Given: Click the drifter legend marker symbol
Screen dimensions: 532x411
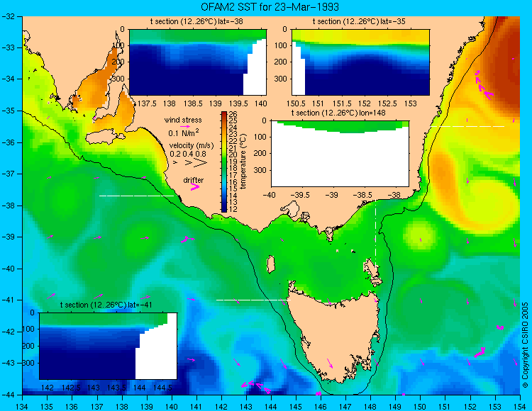Looking at the screenshot, I should [x=195, y=186].
